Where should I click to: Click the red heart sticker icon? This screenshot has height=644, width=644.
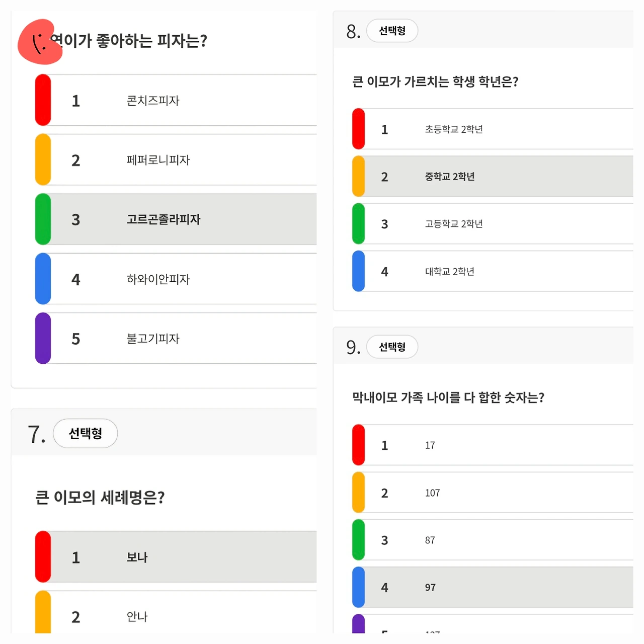[x=39, y=42]
